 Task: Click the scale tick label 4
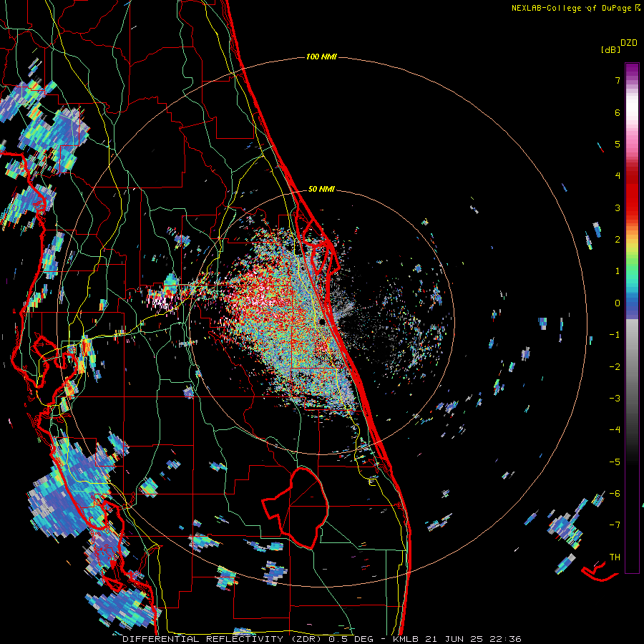(x=618, y=176)
